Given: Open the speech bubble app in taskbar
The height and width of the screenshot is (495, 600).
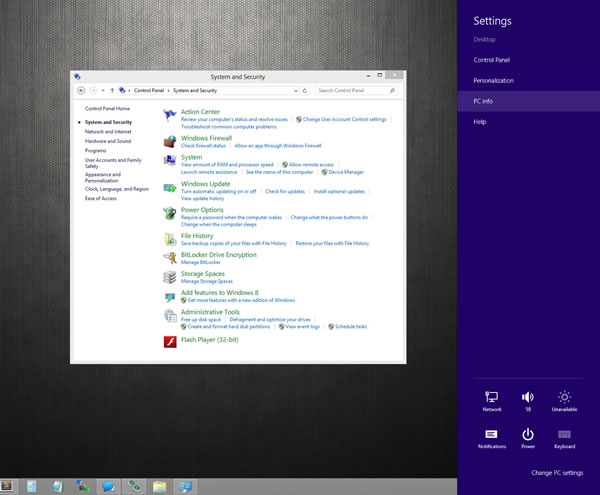Looking at the screenshot, I should tap(108, 487).
